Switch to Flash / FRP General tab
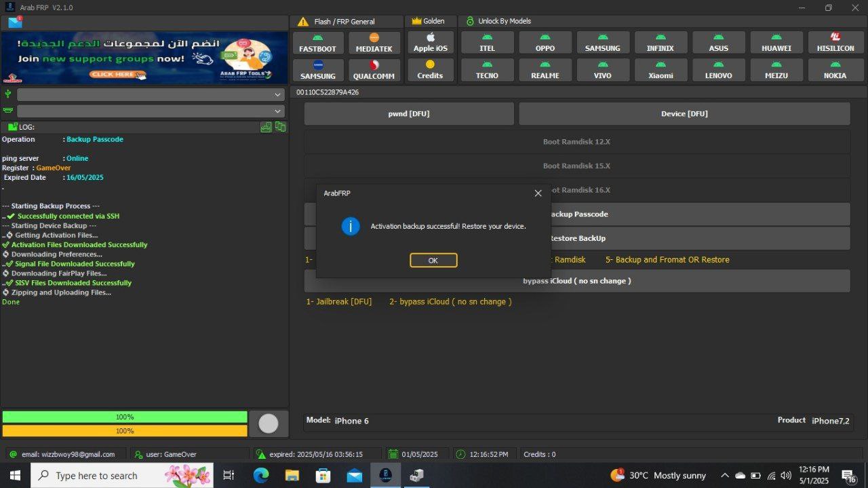The width and height of the screenshot is (868, 488). click(346, 22)
